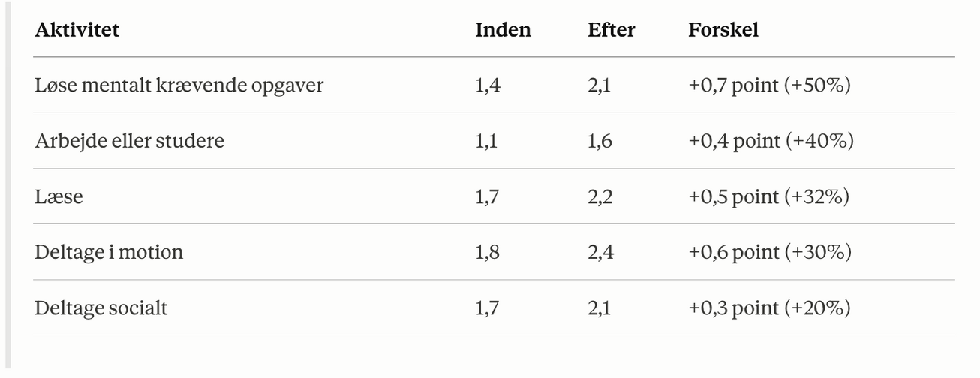The height and width of the screenshot is (378, 980).
Task: Click the Inden value 1,4
Action: (488, 85)
